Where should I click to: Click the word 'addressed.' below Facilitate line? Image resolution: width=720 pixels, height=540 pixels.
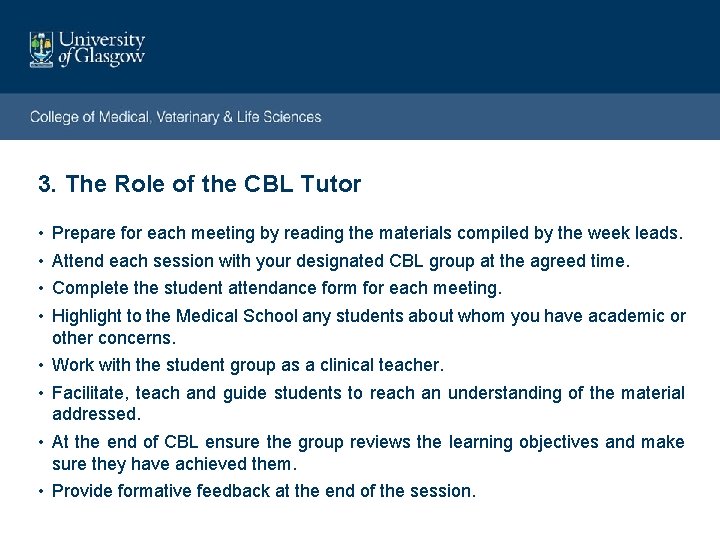tap(96, 413)
